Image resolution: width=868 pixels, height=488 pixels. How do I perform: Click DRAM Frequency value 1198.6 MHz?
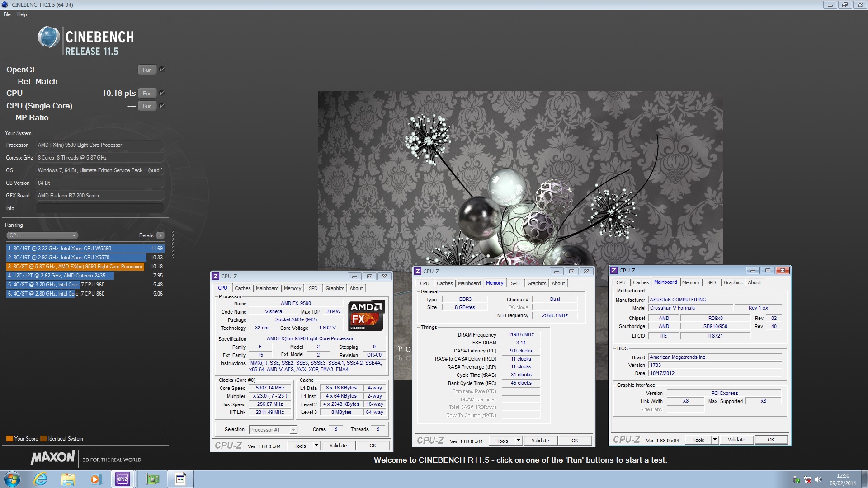point(521,335)
